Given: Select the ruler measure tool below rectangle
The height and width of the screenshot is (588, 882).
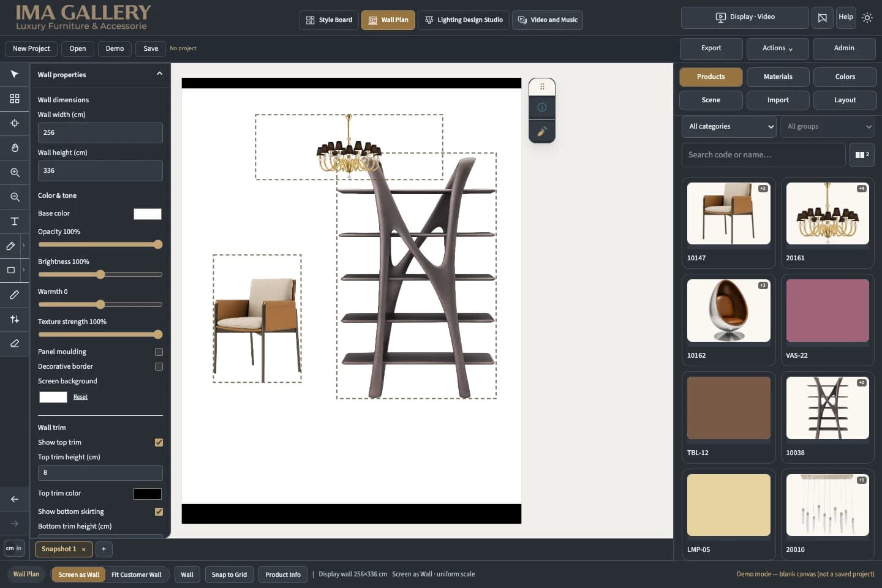Looking at the screenshot, I should [x=15, y=295].
